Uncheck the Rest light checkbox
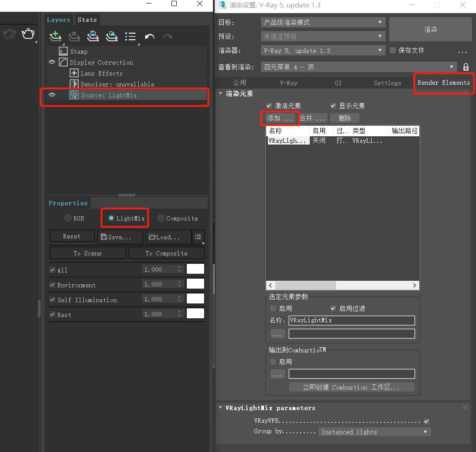Screen dimensions: 476x452 pyautogui.click(x=52, y=314)
